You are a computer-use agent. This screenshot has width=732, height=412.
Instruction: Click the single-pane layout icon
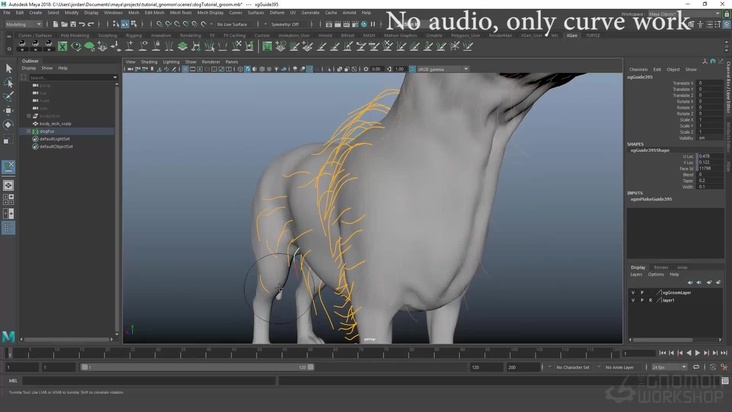pos(8,185)
